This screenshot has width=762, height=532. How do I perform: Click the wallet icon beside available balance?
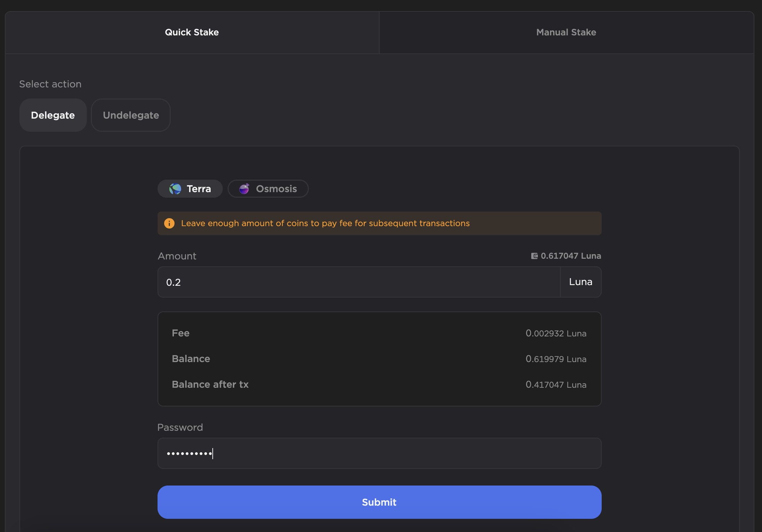pos(534,256)
